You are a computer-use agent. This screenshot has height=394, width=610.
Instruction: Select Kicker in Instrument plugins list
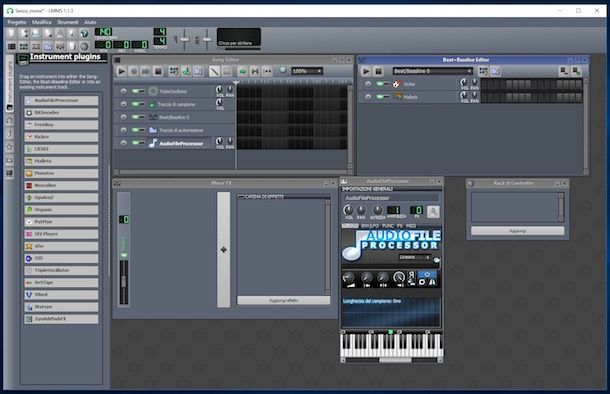(x=61, y=137)
